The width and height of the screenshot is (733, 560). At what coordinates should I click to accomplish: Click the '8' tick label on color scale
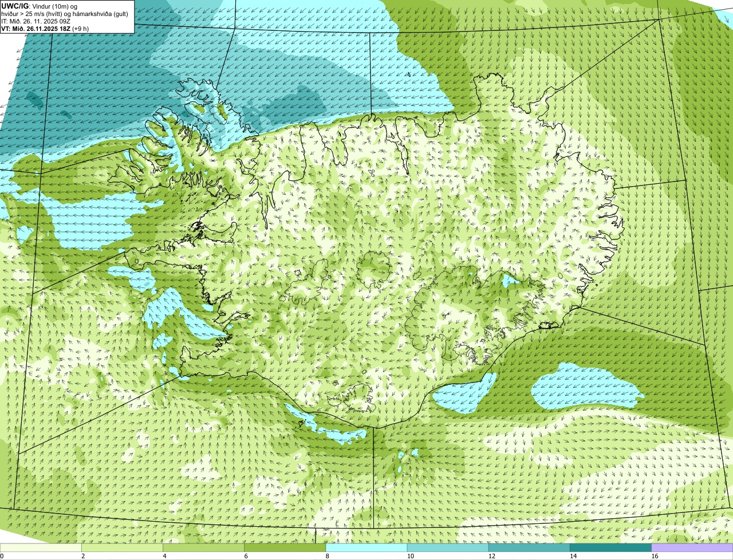coord(328,556)
